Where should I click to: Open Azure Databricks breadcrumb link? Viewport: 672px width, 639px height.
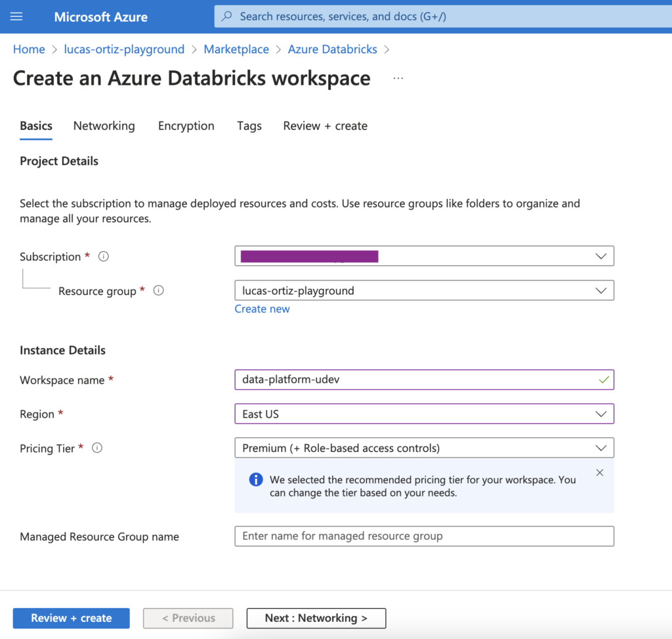point(333,49)
